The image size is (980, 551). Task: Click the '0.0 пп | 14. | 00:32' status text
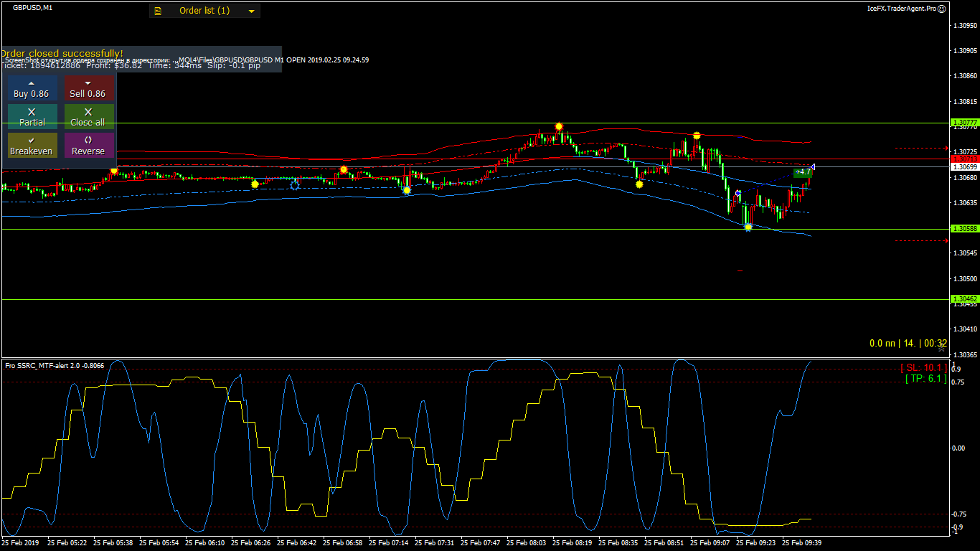click(908, 344)
